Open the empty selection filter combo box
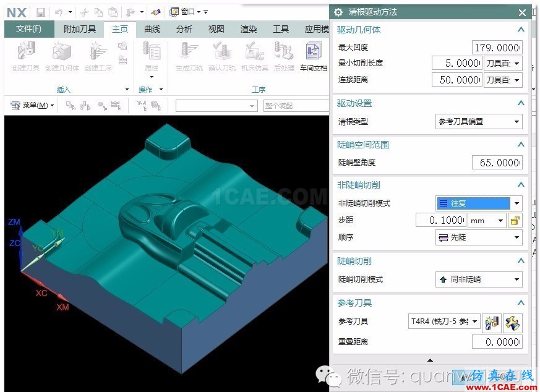 [216, 106]
